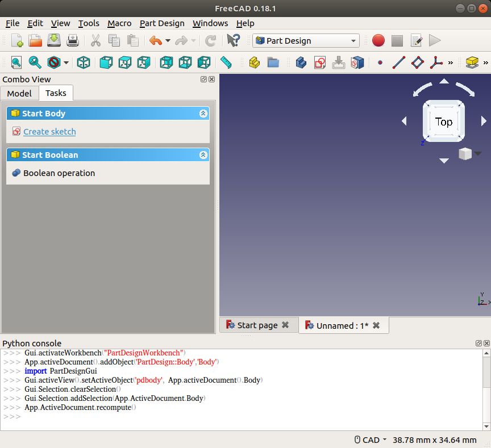Click Boolean operation in Tasks panel

(59, 173)
